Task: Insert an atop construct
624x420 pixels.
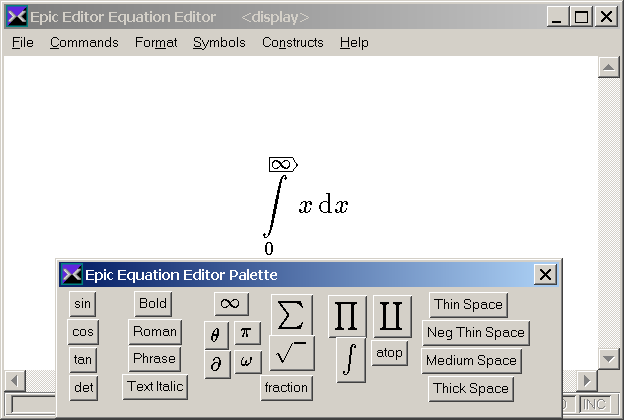Action: click(389, 353)
